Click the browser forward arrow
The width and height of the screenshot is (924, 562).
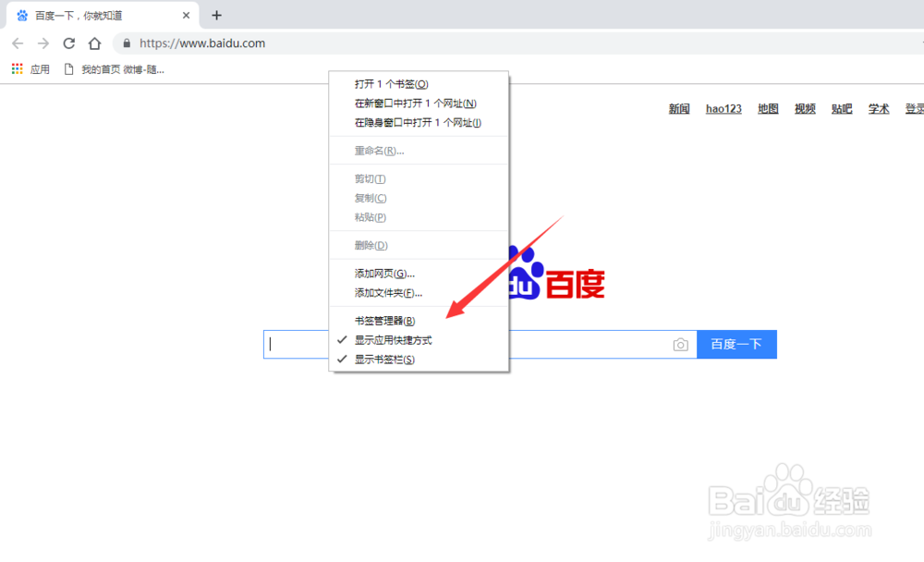pyautogui.click(x=43, y=43)
